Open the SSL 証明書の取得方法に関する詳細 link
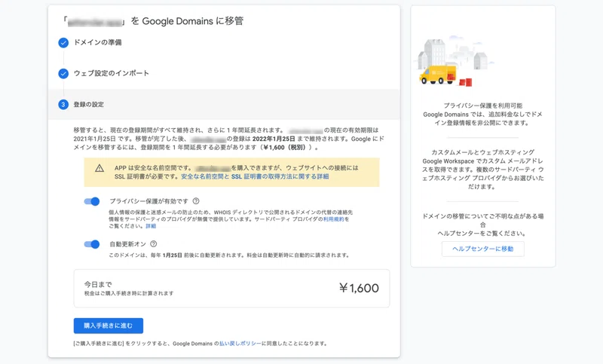Viewport: 603px width, 364px height. [x=255, y=176]
